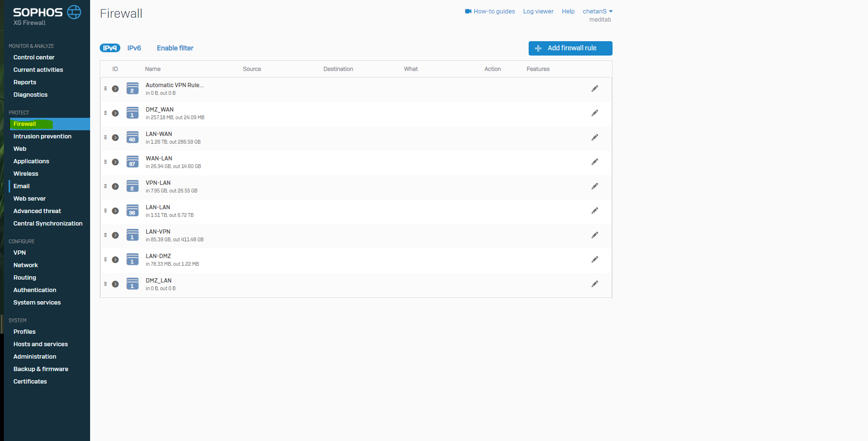868x441 pixels.
Task: Click the WAN-LAN group icon showing 67
Action: (x=132, y=162)
